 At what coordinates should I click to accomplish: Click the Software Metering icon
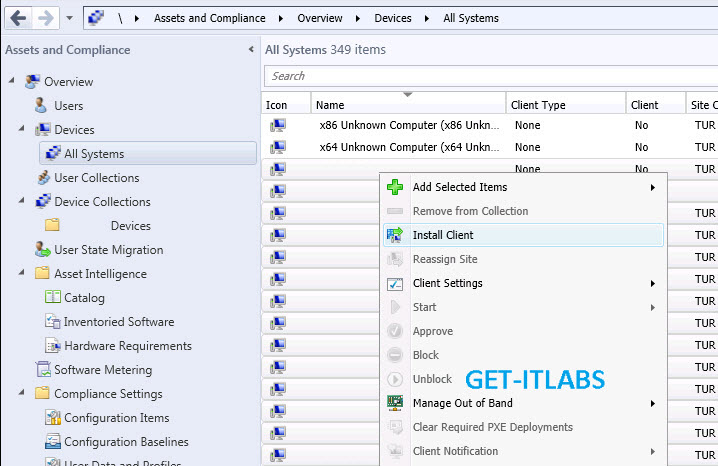pyautogui.click(x=41, y=370)
